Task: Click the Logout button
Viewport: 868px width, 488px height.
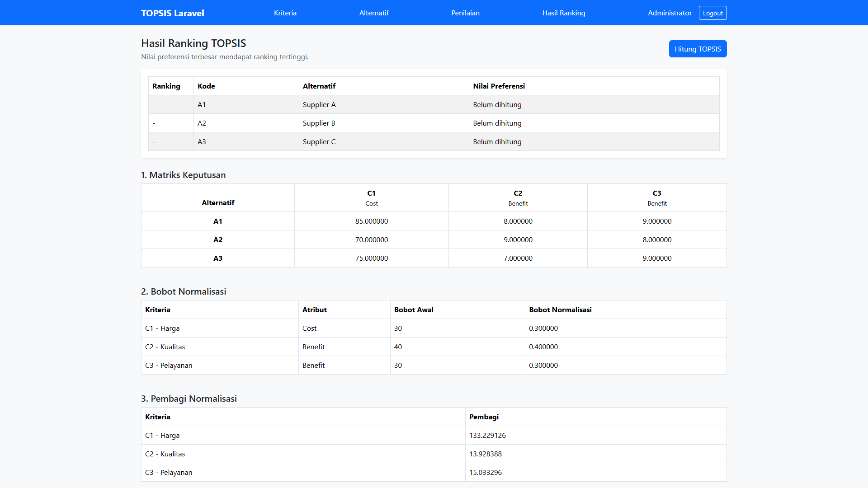Action: (712, 13)
